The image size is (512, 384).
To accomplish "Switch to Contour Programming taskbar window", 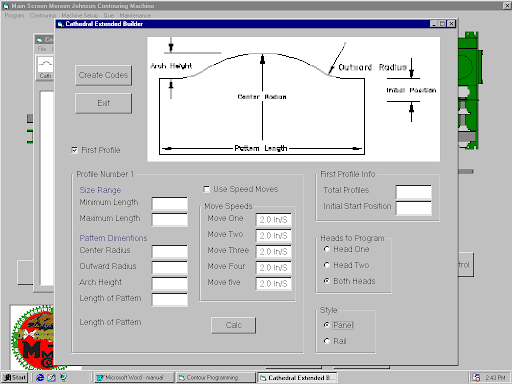I will [x=216, y=378].
